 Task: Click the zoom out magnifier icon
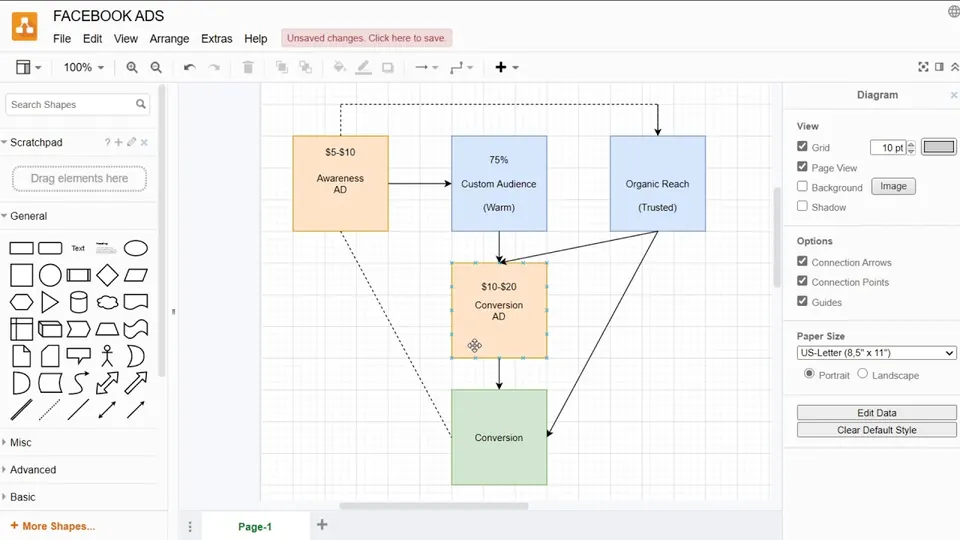(x=156, y=67)
